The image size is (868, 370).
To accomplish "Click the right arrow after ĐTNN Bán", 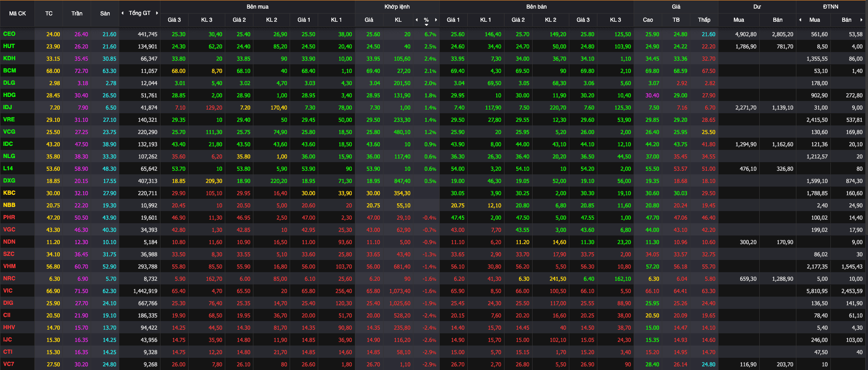I will tap(861, 20).
